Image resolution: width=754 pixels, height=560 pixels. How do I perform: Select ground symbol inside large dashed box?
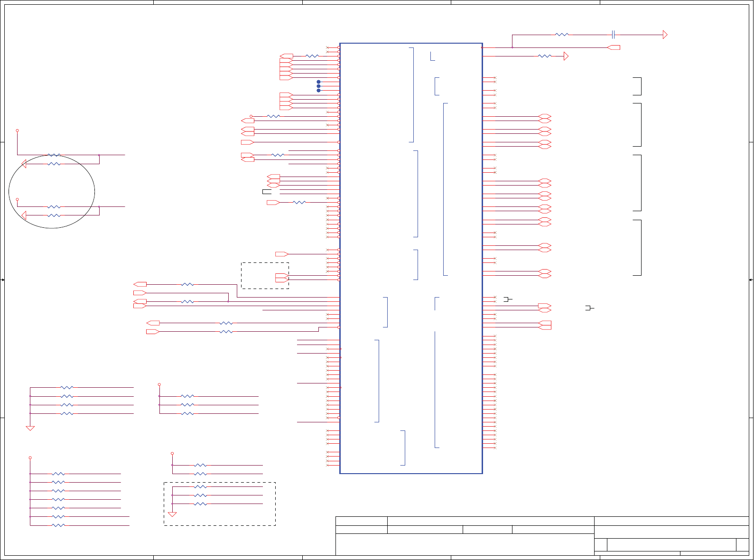(172, 514)
